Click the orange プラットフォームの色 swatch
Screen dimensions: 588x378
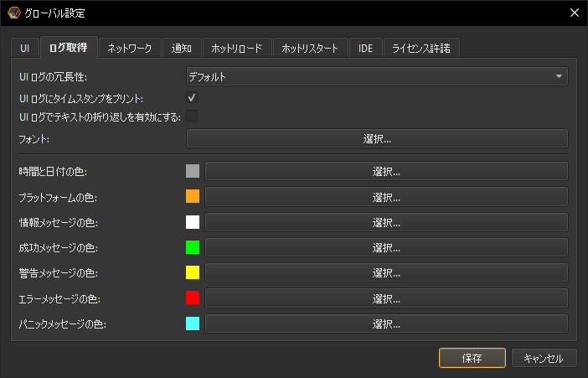[193, 196]
